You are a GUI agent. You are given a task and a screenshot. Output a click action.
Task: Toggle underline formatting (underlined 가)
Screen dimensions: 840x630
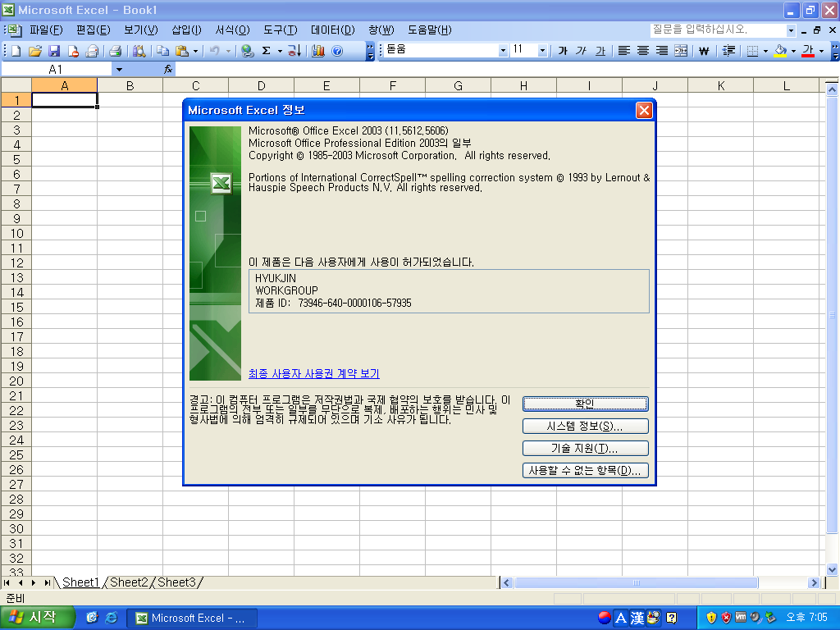click(600, 51)
